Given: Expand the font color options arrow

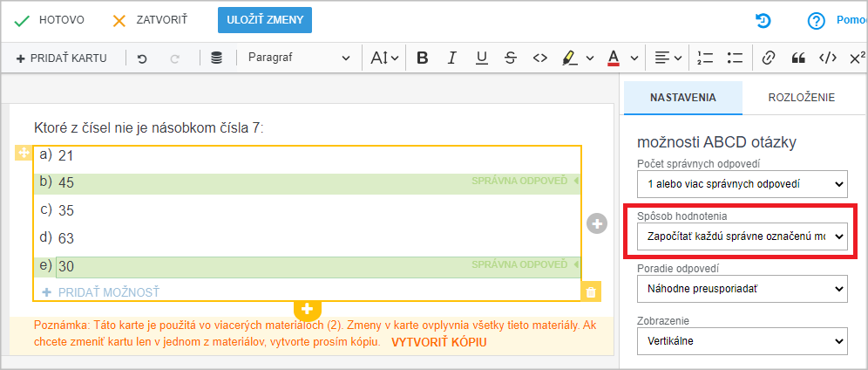Looking at the screenshot, I should coord(634,58).
